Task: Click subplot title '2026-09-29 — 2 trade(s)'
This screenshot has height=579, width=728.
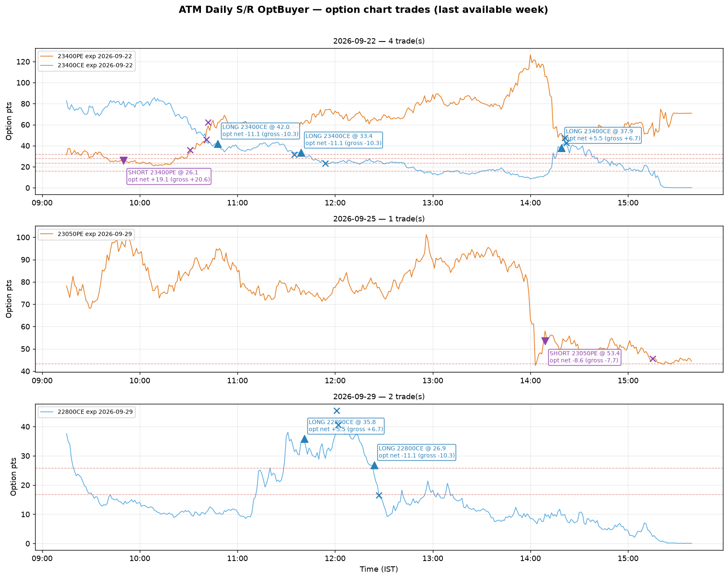Action: (x=379, y=396)
